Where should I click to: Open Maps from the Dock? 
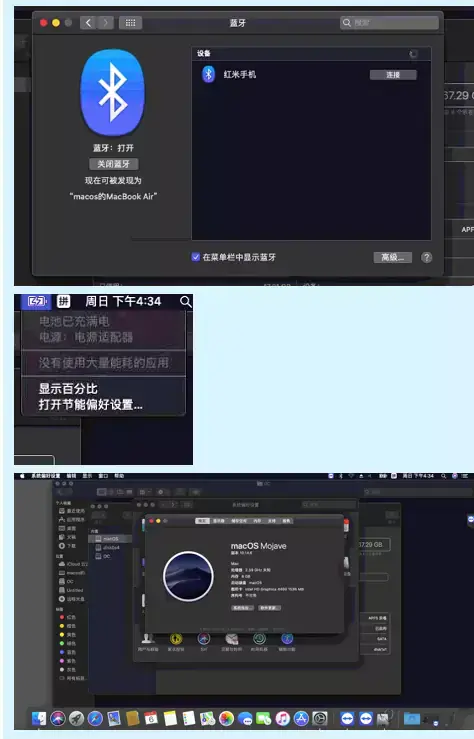pyautogui.click(x=207, y=718)
